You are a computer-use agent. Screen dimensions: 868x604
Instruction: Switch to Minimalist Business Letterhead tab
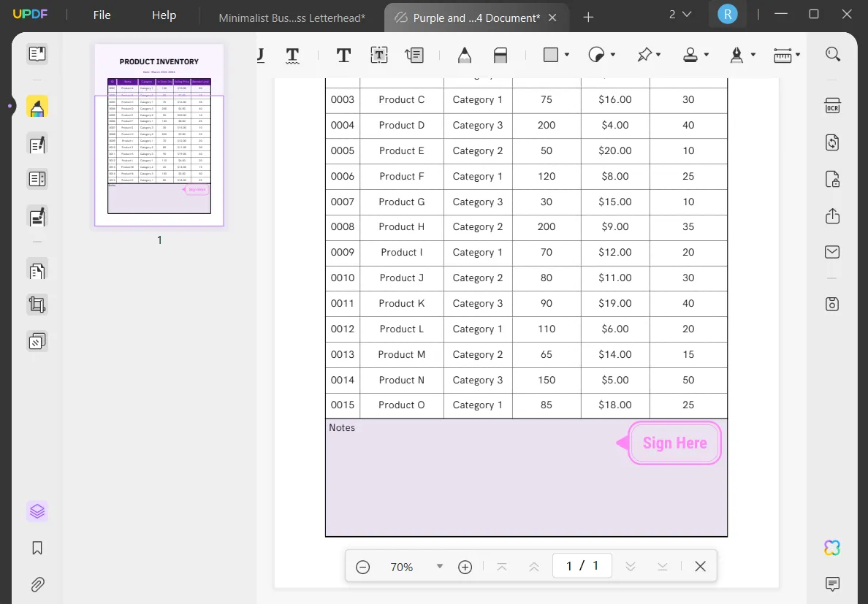pos(292,18)
